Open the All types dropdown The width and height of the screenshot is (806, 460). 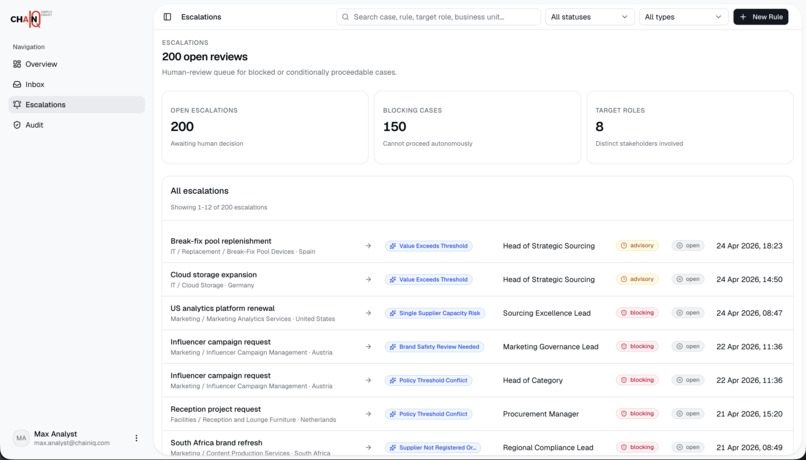[683, 17]
